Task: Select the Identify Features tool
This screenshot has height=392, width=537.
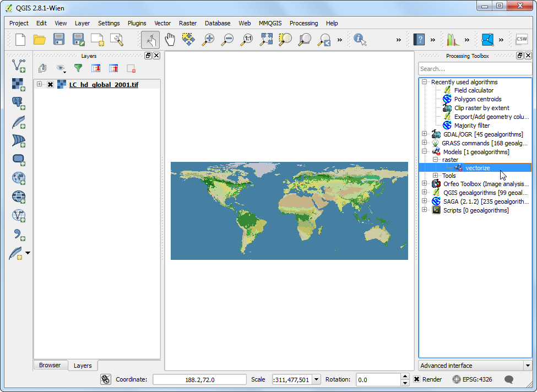Action: pyautogui.click(x=360, y=40)
